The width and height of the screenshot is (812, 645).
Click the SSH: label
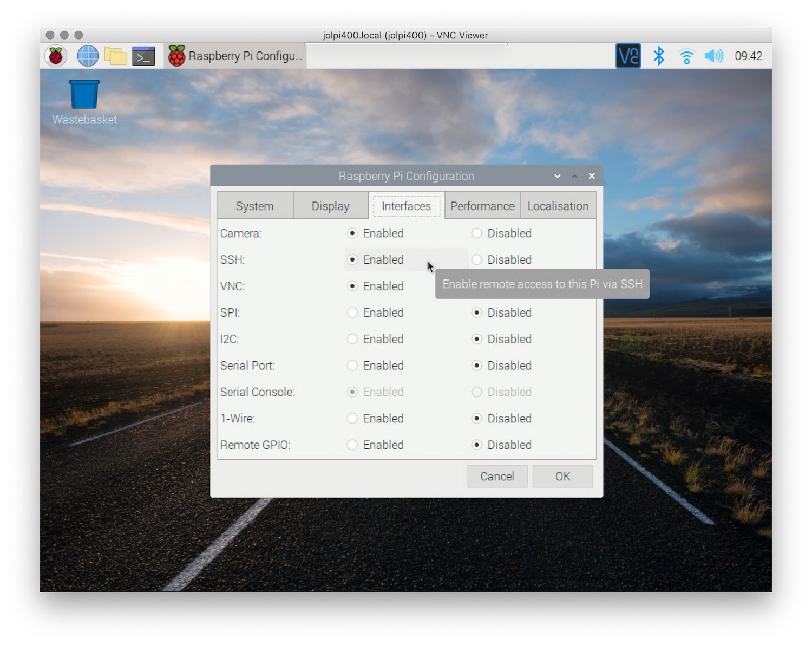232,260
